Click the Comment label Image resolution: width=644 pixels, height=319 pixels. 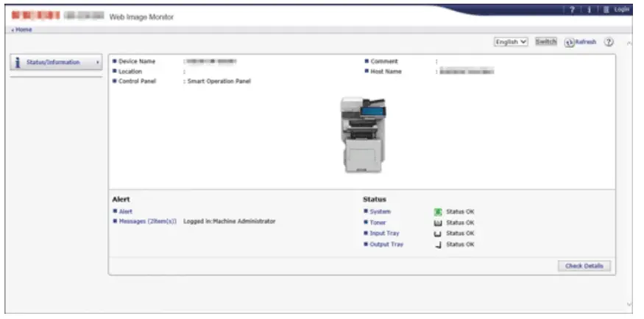coord(384,61)
